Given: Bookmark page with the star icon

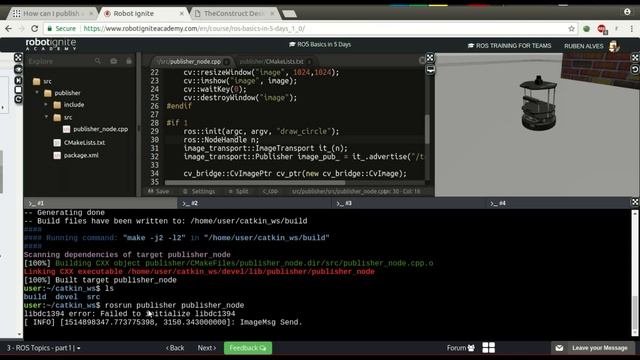Looking at the screenshot, I should [571, 29].
